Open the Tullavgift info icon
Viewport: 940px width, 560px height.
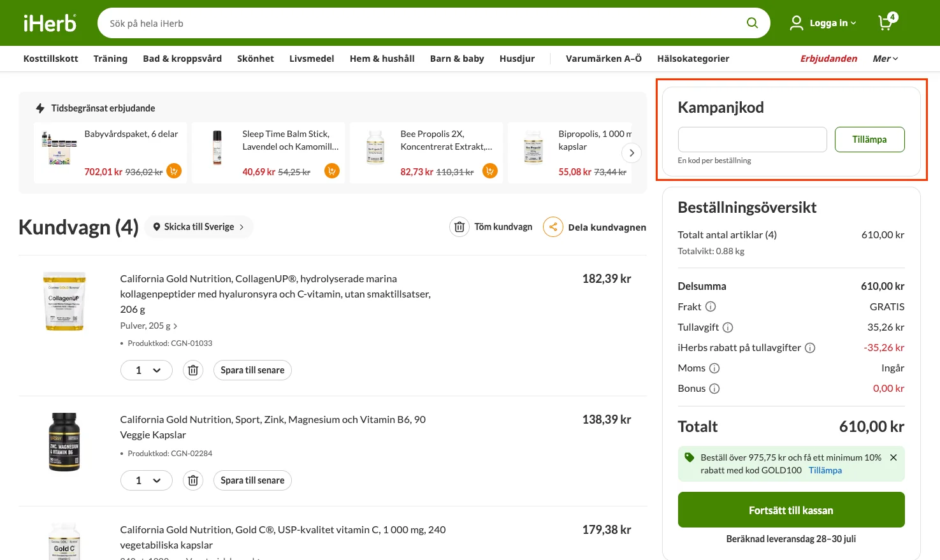(728, 327)
